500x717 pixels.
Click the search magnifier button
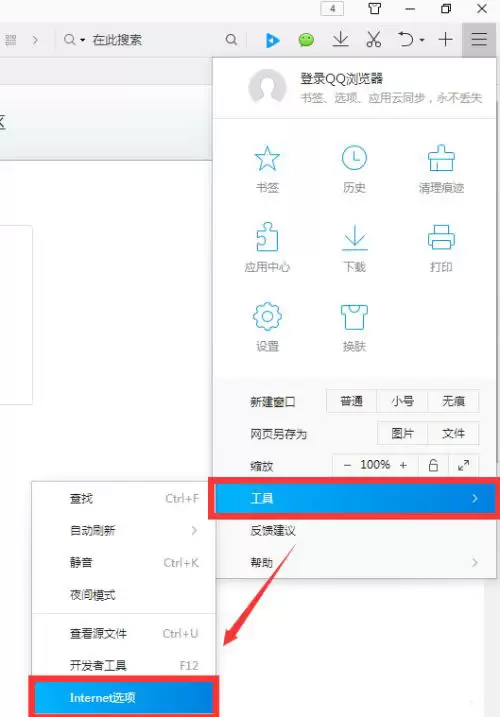231,40
